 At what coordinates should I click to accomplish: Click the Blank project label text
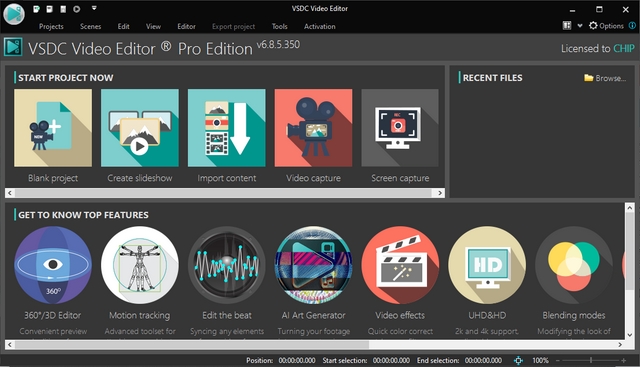pos(53,178)
